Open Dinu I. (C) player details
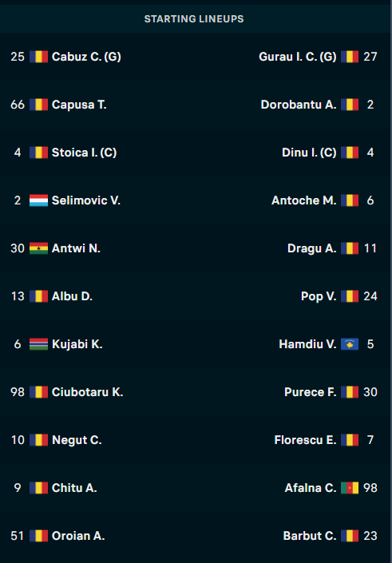The image size is (392, 563). point(309,153)
